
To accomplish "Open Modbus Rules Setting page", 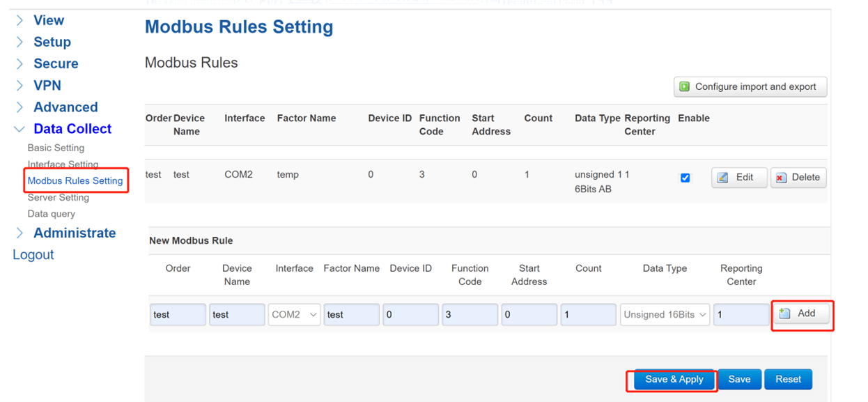I will [75, 181].
